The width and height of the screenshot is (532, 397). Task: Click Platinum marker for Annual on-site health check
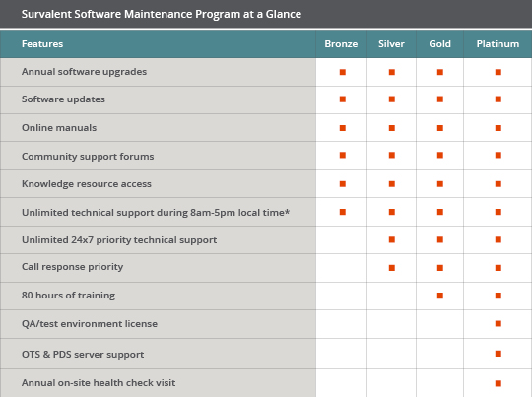click(499, 383)
